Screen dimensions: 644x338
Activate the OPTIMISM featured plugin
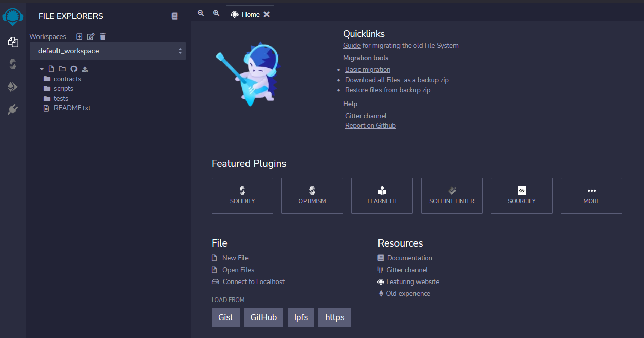pyautogui.click(x=312, y=196)
